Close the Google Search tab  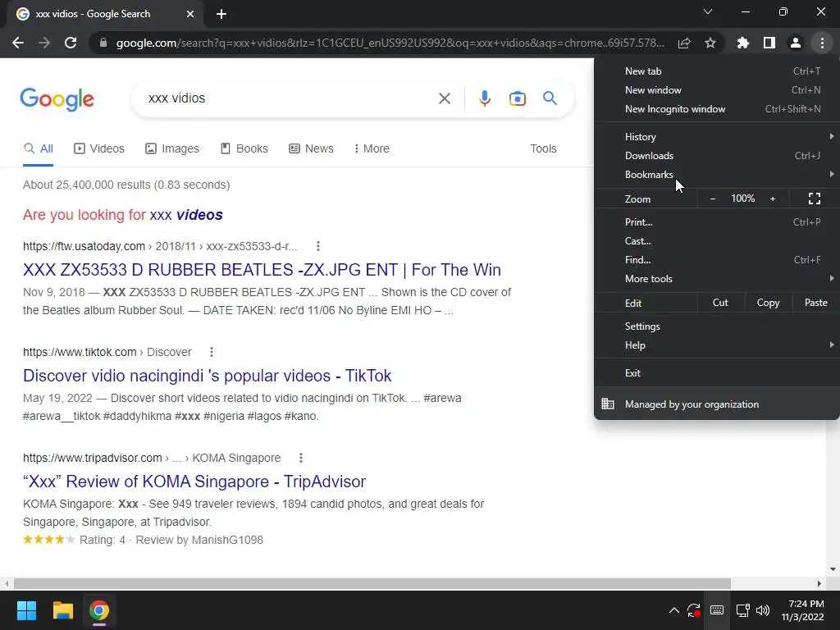[x=190, y=14]
